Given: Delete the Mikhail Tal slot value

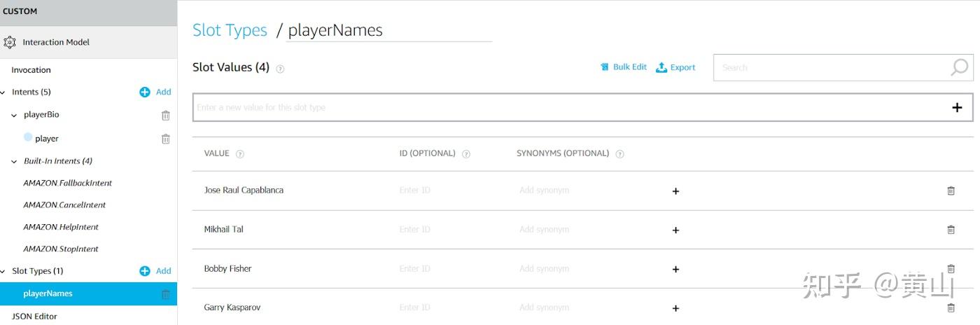Looking at the screenshot, I should [951, 230].
